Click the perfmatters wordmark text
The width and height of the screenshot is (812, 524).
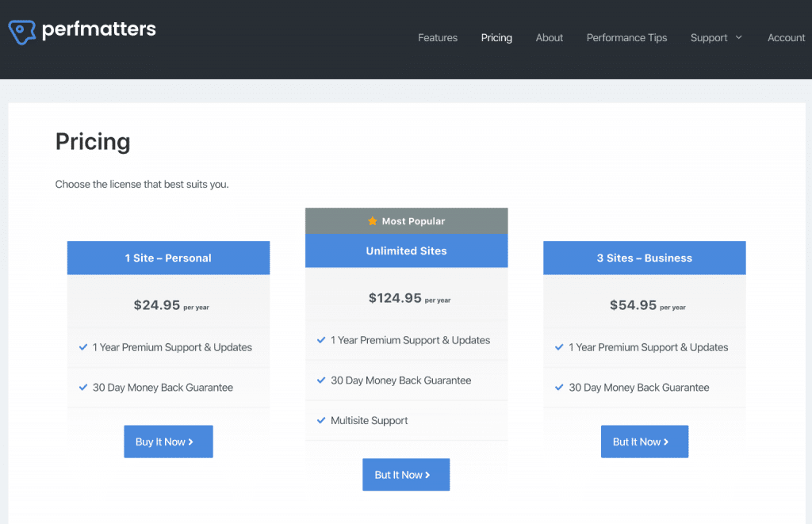(99, 30)
